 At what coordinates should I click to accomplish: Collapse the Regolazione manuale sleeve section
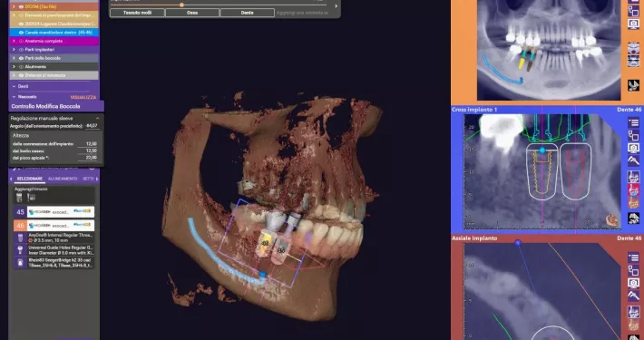pyautogui.click(x=97, y=118)
